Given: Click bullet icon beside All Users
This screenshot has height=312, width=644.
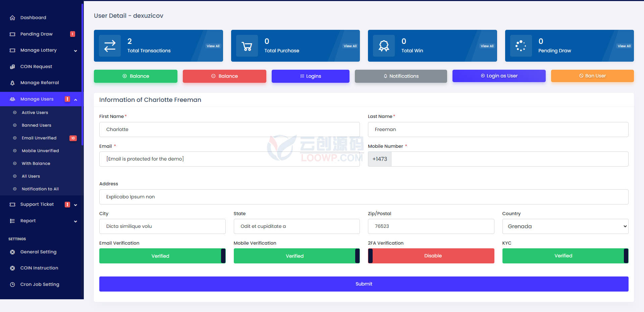Looking at the screenshot, I should (x=15, y=176).
